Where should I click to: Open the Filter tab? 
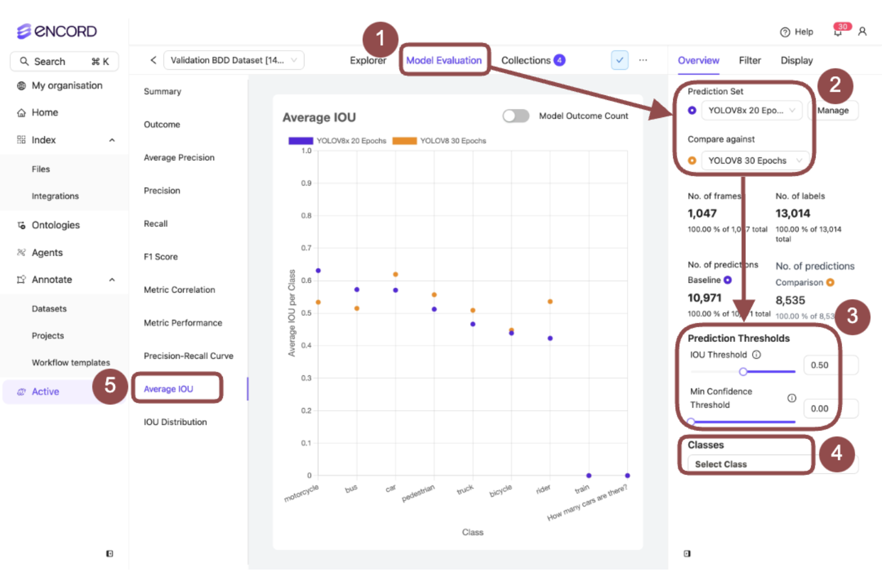749,60
